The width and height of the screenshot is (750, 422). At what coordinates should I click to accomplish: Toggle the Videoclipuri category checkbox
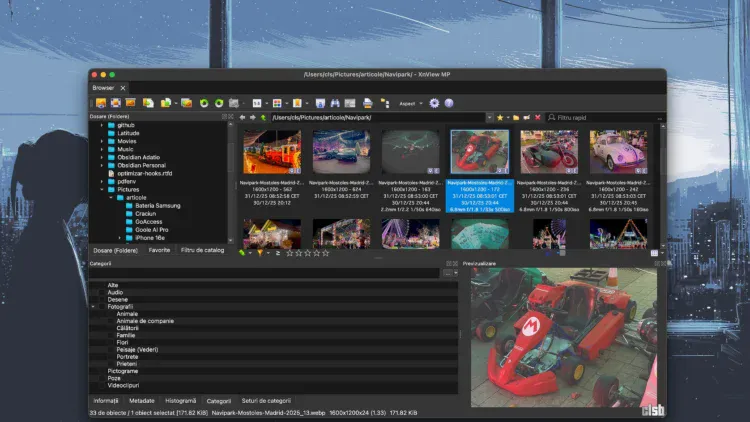(102, 385)
